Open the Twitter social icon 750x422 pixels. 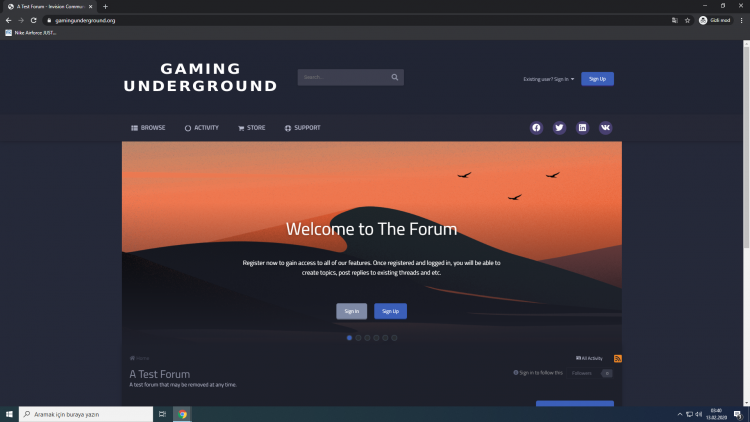pos(559,128)
